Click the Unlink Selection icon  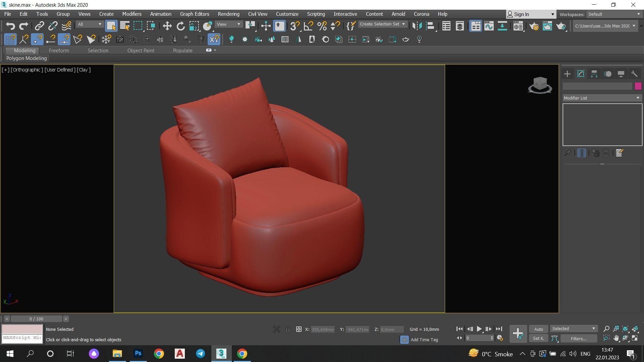[53, 26]
